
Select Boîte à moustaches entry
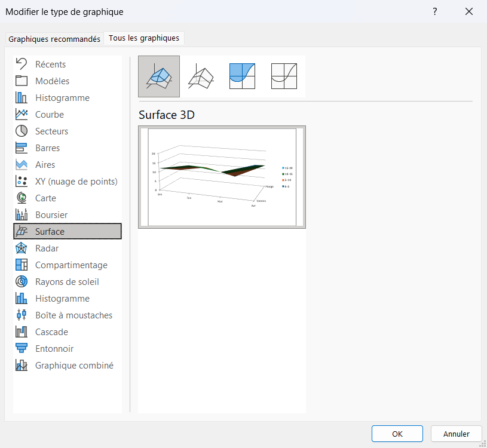(73, 315)
